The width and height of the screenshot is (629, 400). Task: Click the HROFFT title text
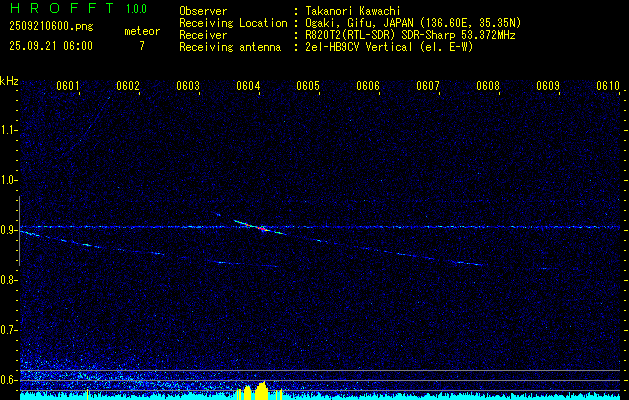(62, 8)
